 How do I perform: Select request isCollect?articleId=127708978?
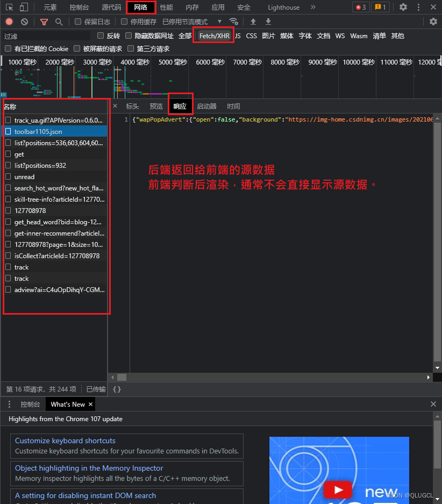pos(55,256)
